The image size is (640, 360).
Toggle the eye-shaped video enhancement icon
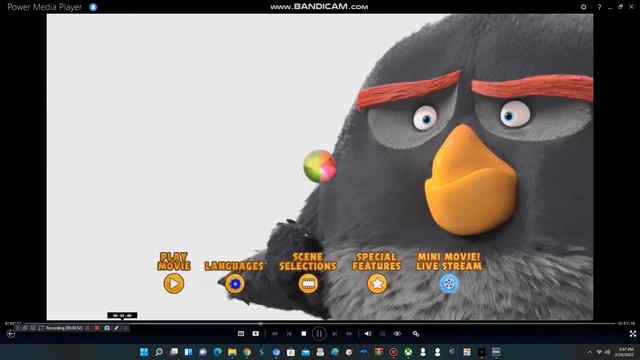[397, 334]
